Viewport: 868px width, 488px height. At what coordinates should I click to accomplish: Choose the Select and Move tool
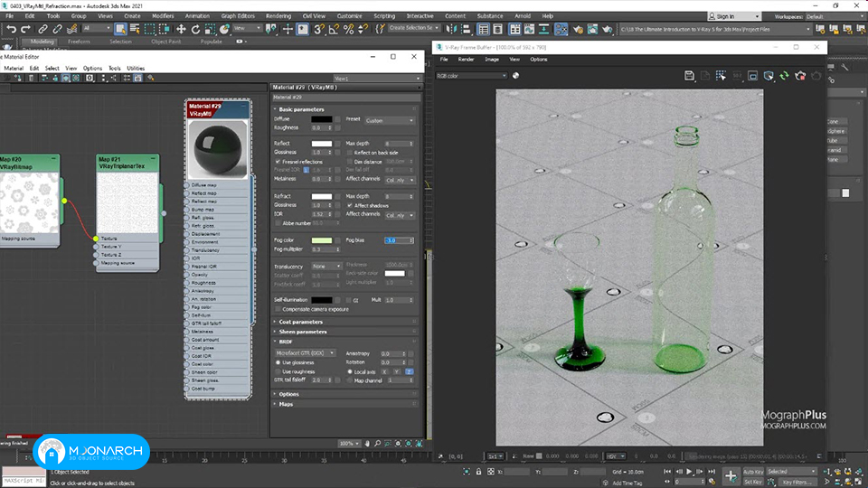(x=181, y=29)
